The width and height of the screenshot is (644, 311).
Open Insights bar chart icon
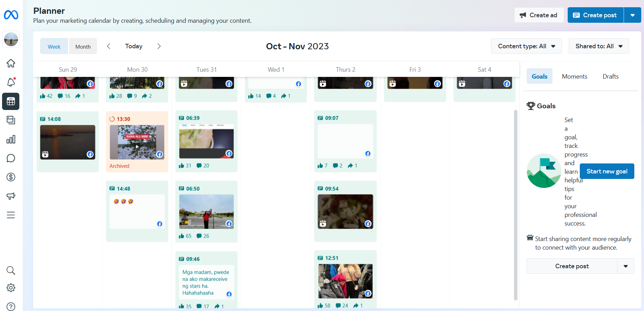[x=11, y=139]
